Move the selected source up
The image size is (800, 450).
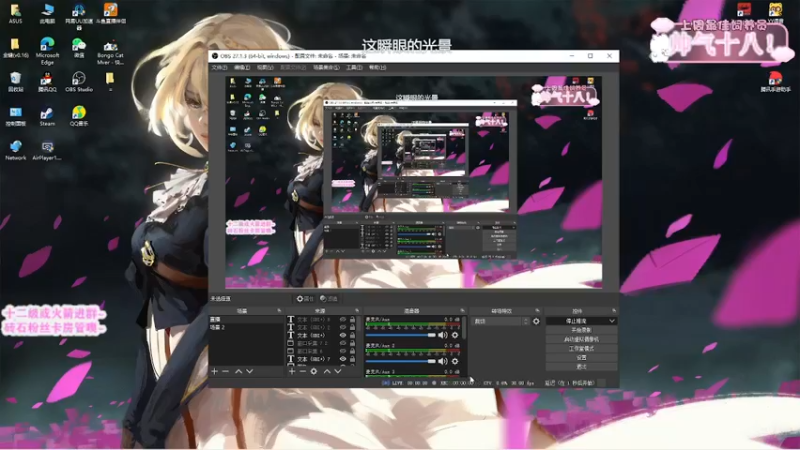click(327, 371)
